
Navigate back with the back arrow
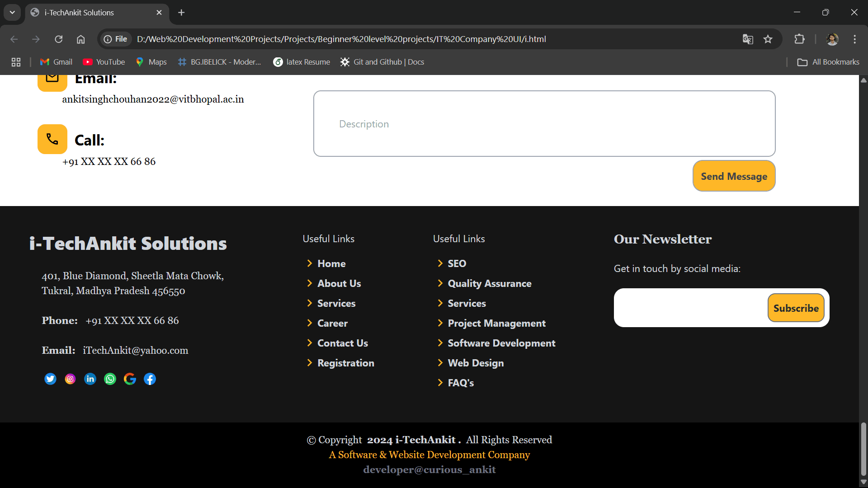coord(14,39)
